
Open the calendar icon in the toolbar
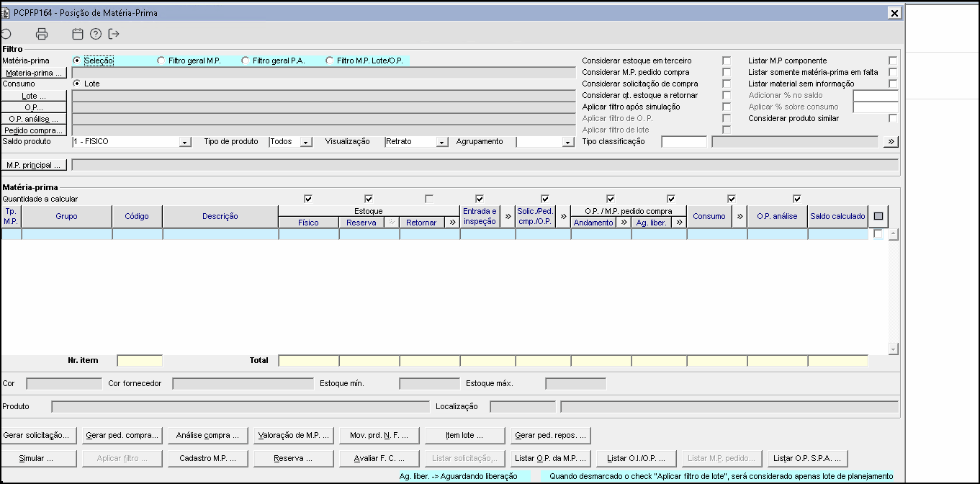coord(78,34)
